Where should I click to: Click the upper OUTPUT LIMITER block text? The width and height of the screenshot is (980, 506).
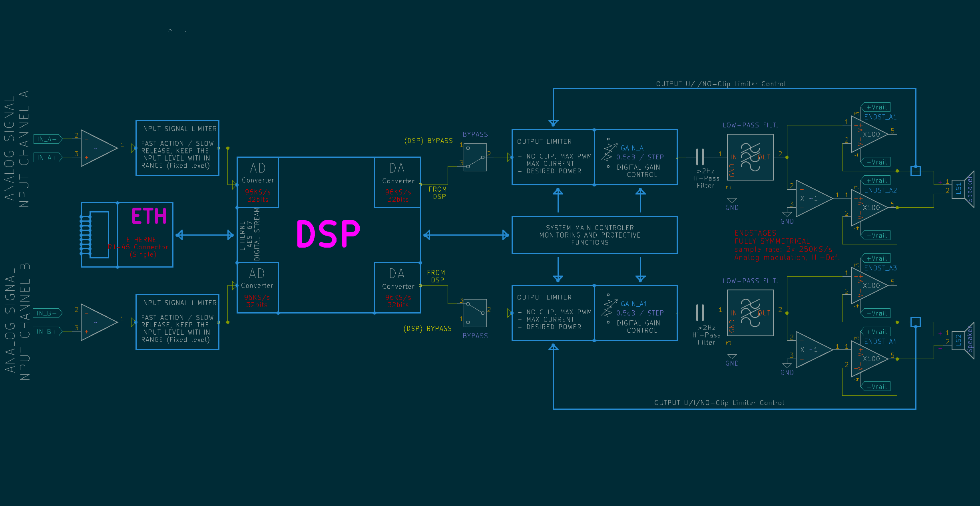point(554,156)
